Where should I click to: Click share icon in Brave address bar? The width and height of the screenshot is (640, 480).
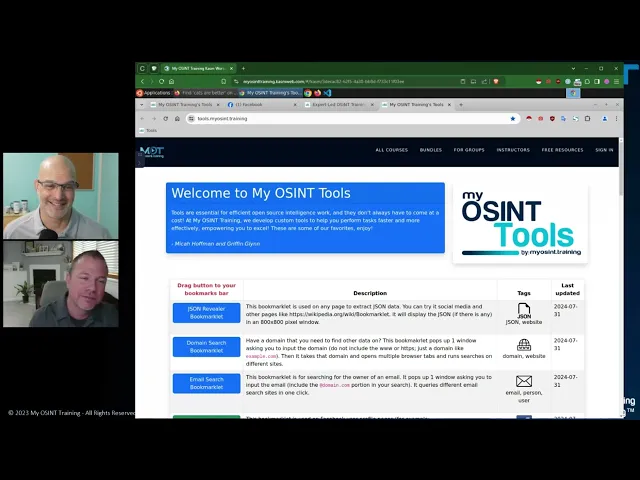coord(484,82)
